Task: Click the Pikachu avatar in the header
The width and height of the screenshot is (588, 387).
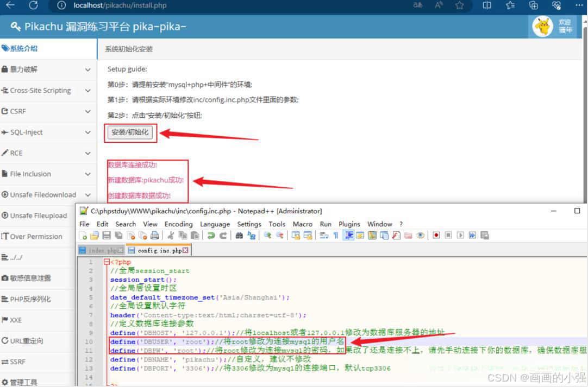Action: 543,27
